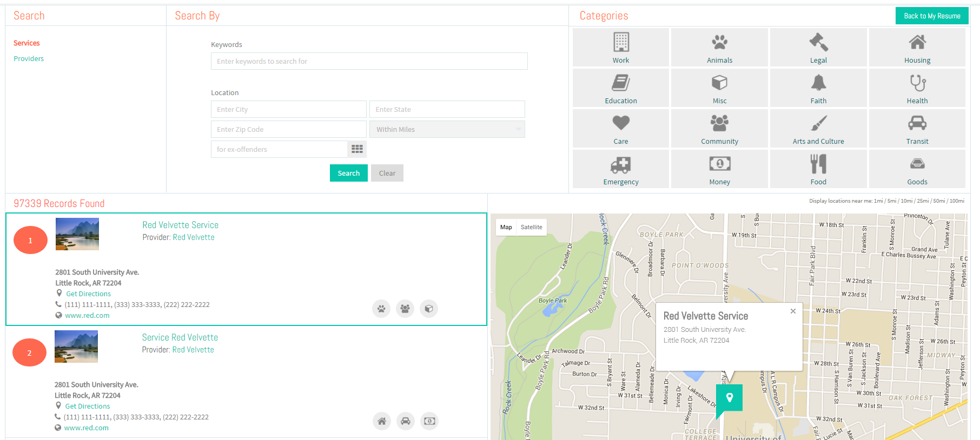
Task: Click Back to My Resume button
Action: click(x=932, y=16)
